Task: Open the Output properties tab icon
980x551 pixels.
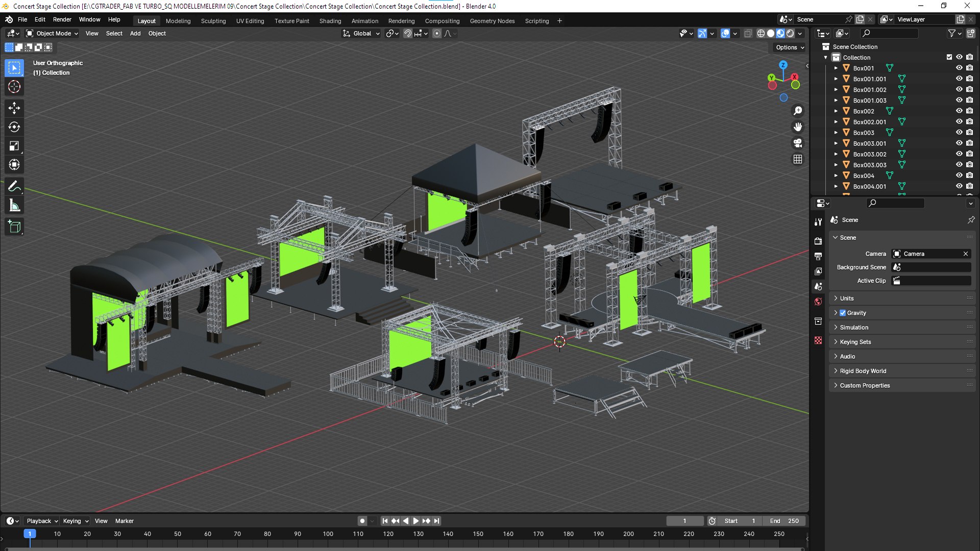Action: [x=818, y=256]
